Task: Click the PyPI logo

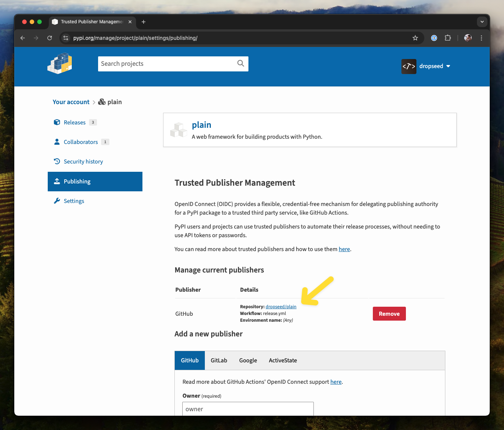Action: [59, 63]
